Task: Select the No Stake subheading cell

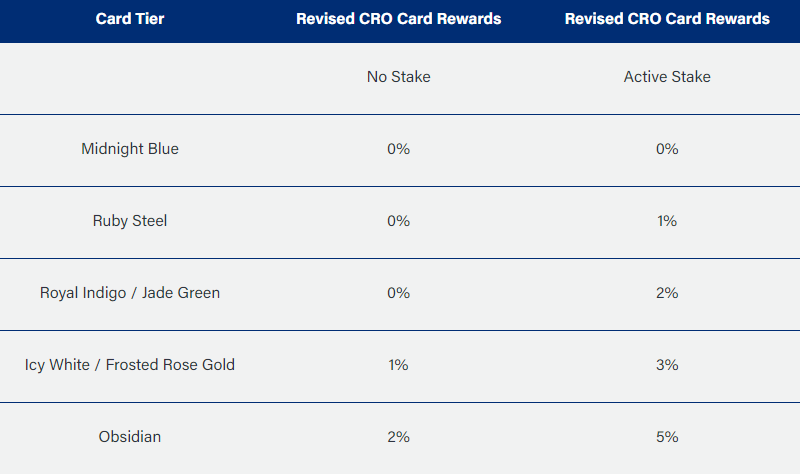Action: 398,77
